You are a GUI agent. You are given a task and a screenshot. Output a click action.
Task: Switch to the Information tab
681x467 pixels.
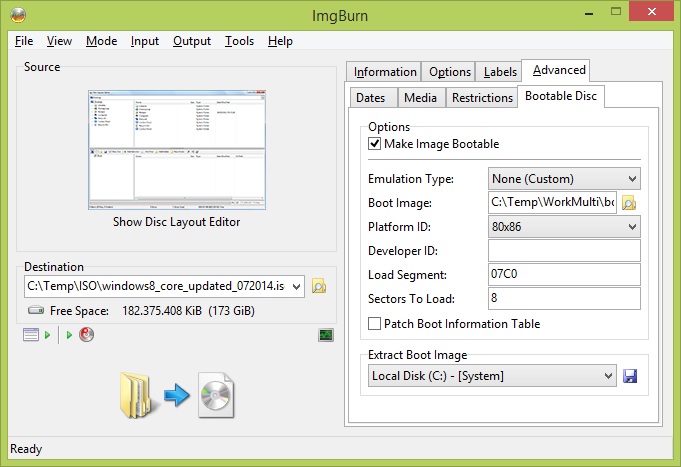click(x=384, y=72)
